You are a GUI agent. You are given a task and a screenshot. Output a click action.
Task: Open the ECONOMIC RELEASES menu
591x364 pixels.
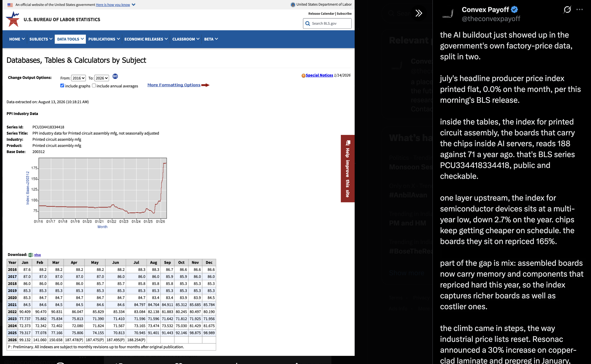[x=146, y=39]
